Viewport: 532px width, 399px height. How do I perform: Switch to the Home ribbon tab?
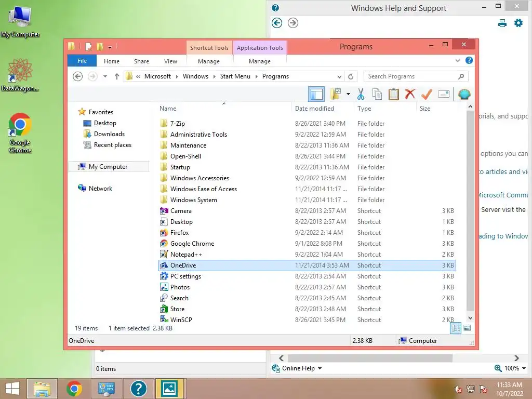pos(112,61)
